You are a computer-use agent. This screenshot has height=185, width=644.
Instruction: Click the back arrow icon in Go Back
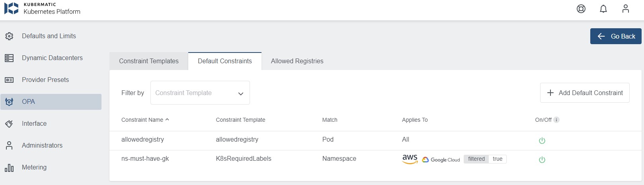pyautogui.click(x=601, y=36)
